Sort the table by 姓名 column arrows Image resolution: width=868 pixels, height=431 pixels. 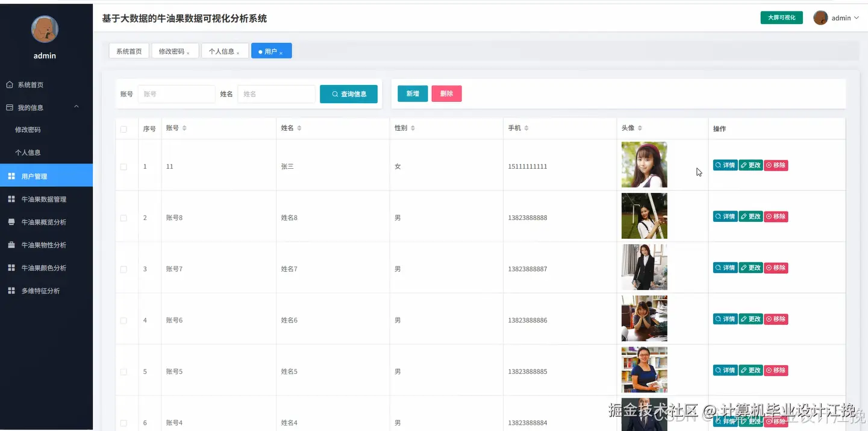299,128
